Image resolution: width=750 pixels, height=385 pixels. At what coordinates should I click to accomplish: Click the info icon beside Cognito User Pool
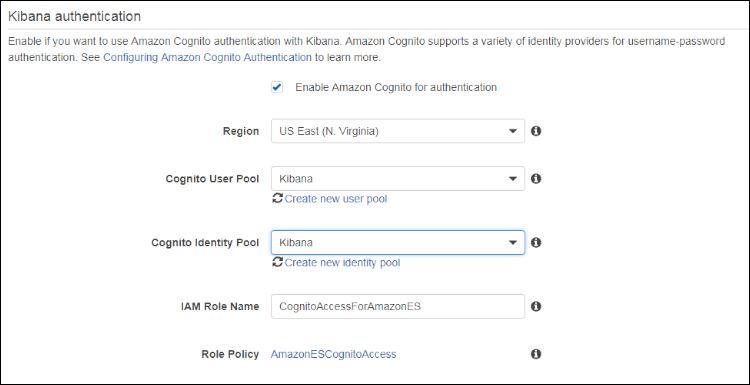tap(536, 178)
